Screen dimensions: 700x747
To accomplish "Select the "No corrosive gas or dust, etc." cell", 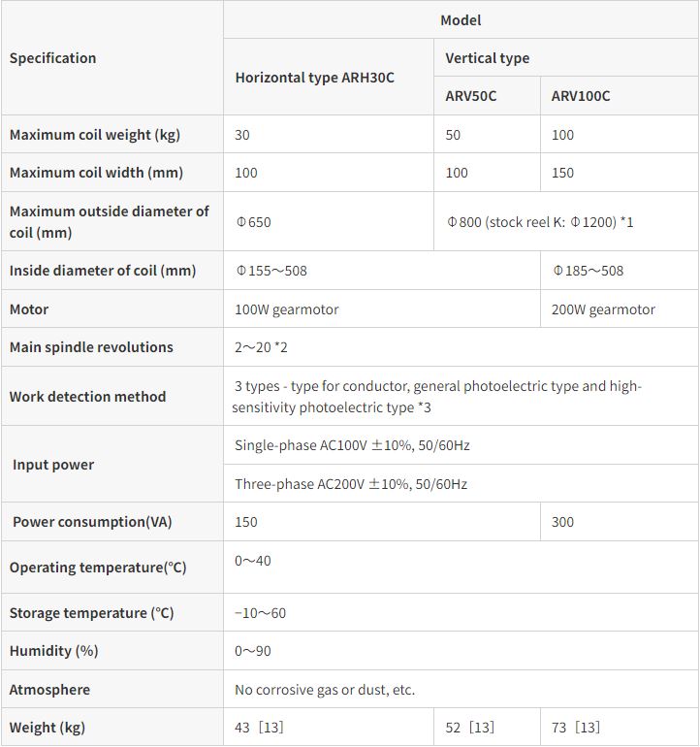I will (325, 690).
